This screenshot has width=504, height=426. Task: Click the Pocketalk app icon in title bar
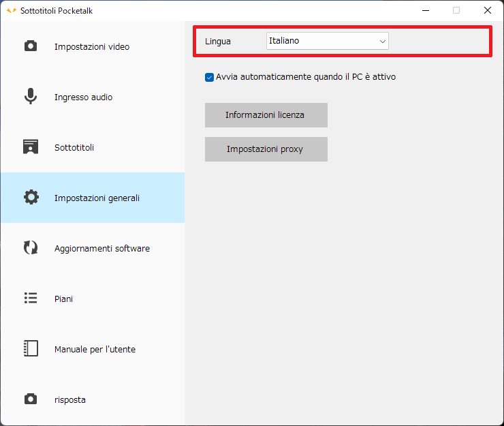[11, 10]
